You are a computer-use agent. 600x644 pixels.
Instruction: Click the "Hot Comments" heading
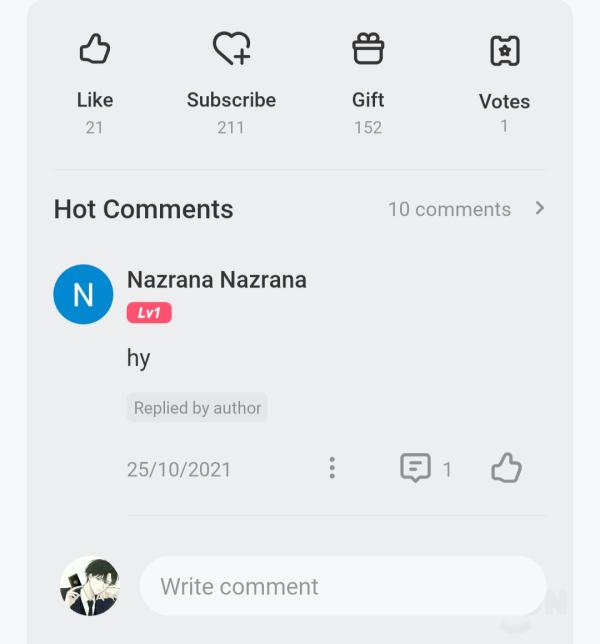point(143,209)
